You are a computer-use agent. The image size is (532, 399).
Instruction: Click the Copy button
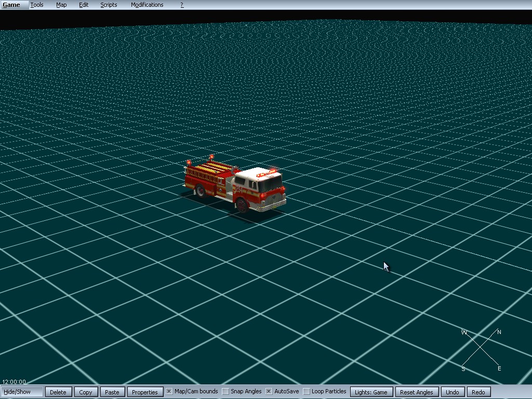(86, 392)
